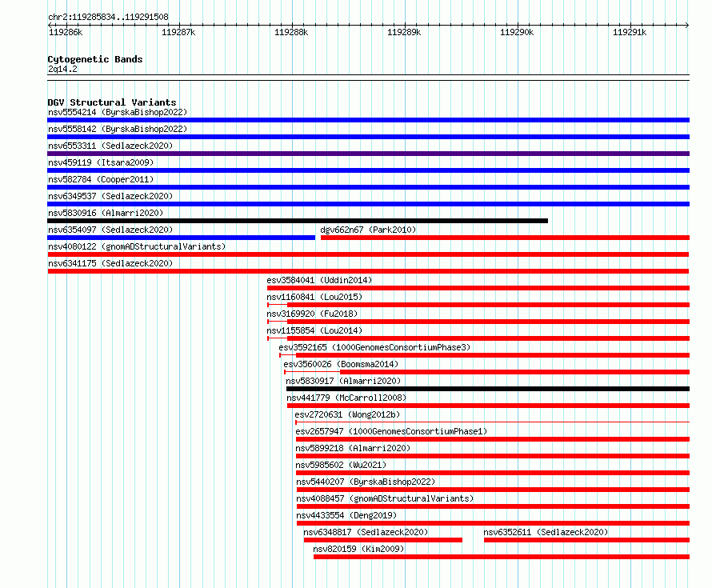Click the red bar under esv3584041
Image resolution: width=712 pixels, height=588 pixels.
pos(478,288)
